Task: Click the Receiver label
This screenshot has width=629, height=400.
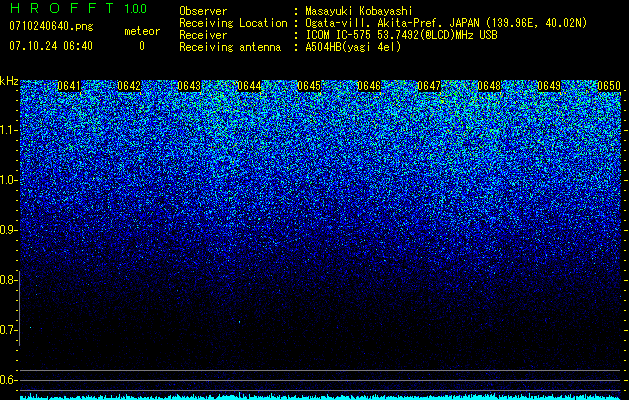Action: pos(203,35)
